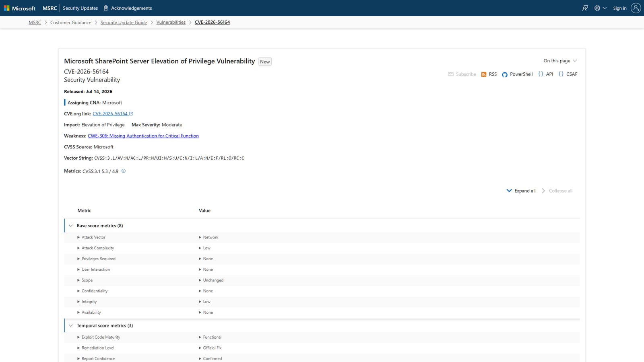Click external link icon next to CVE-2026-56164

coord(131,114)
